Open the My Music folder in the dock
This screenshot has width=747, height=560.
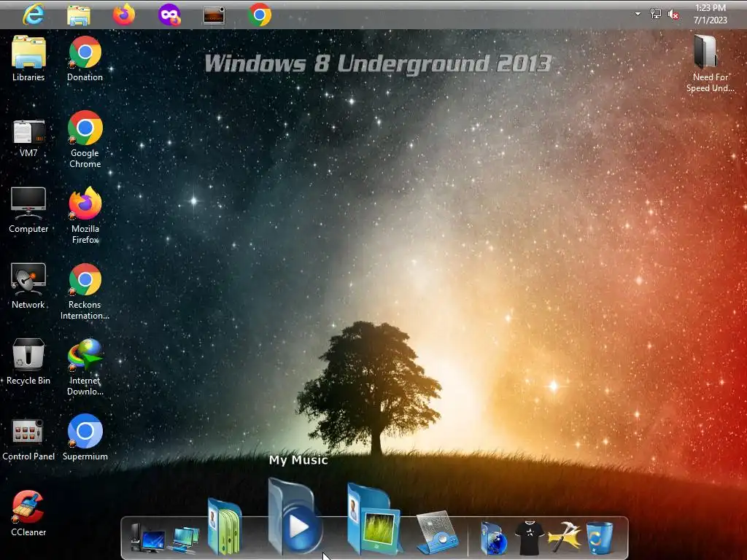[x=295, y=516]
